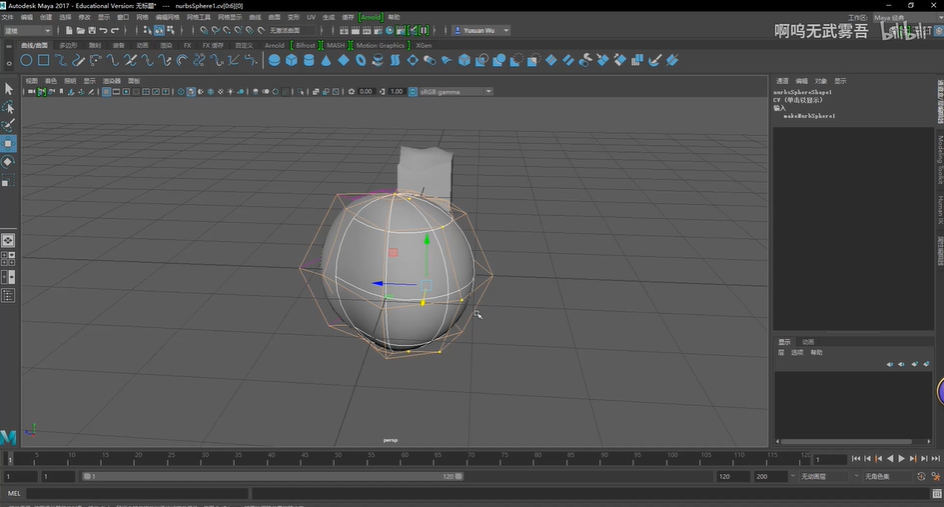
Task: Toggle select by object type mode
Action: (159, 30)
